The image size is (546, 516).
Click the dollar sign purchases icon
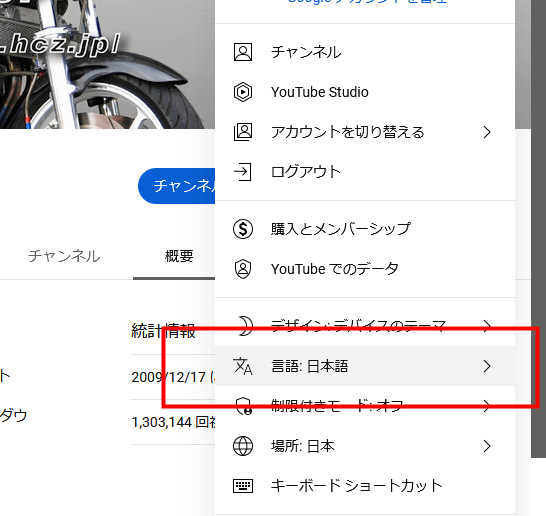click(x=243, y=229)
